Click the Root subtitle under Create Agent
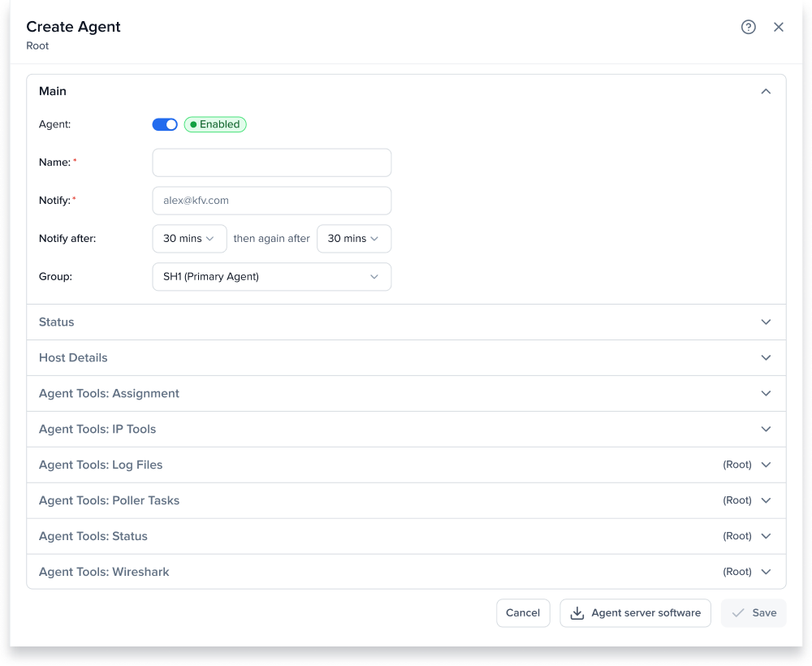812x666 pixels. [x=37, y=45]
